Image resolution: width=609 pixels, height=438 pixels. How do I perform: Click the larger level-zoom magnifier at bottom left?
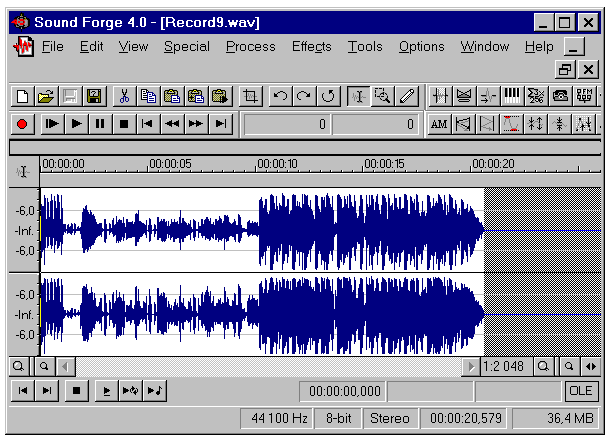[x=18, y=366]
